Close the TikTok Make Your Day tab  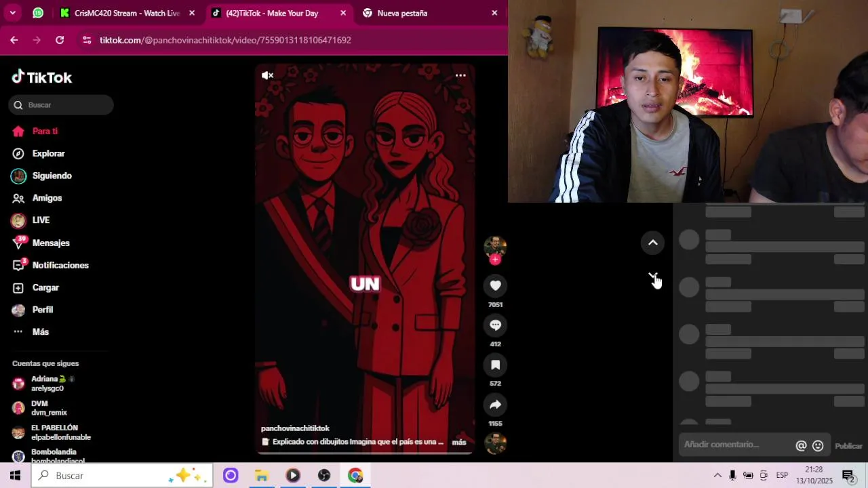coord(343,13)
